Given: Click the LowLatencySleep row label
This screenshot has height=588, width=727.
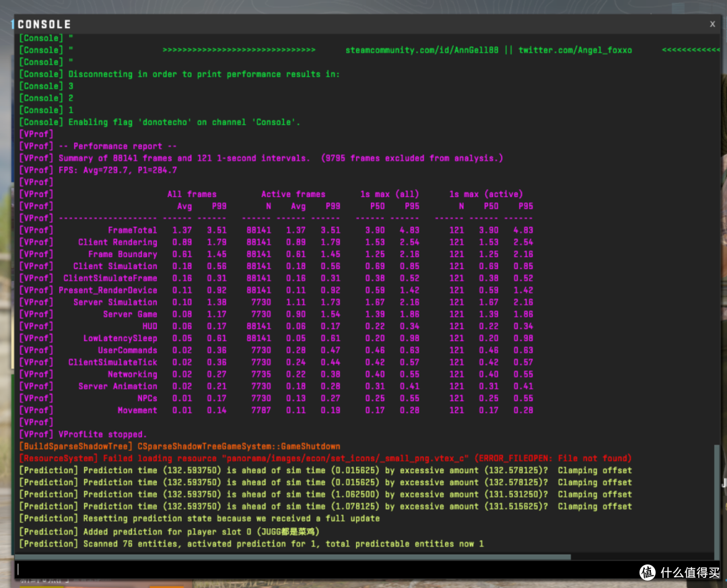Looking at the screenshot, I should (120, 338).
